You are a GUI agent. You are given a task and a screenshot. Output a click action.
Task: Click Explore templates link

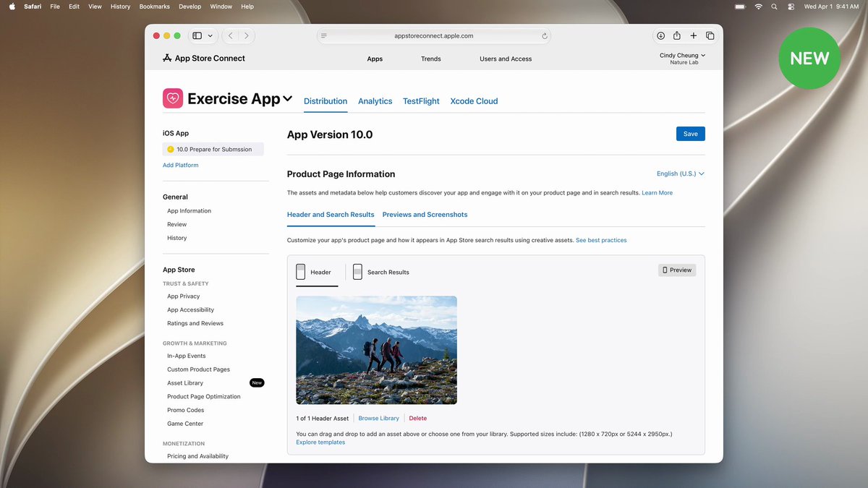pyautogui.click(x=320, y=442)
